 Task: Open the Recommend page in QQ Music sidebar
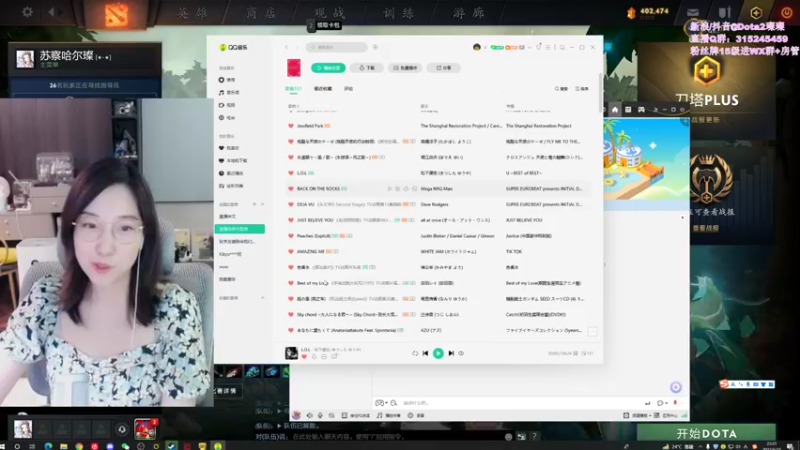pos(227,80)
